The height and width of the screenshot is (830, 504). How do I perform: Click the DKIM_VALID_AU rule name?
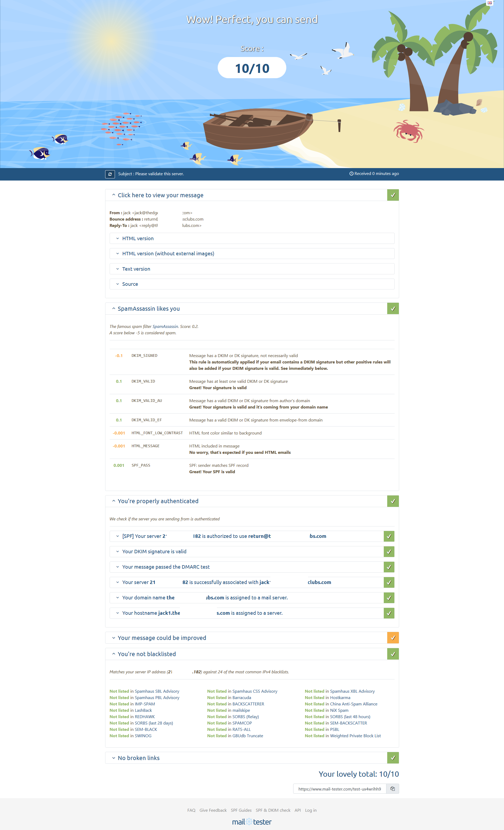tap(147, 401)
